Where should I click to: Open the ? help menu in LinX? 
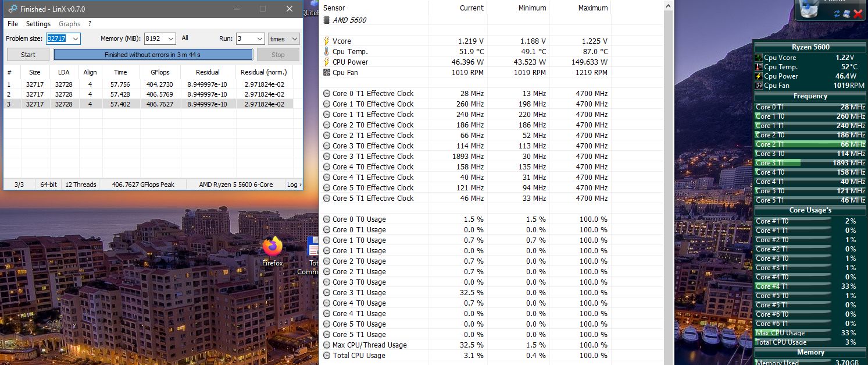point(90,24)
